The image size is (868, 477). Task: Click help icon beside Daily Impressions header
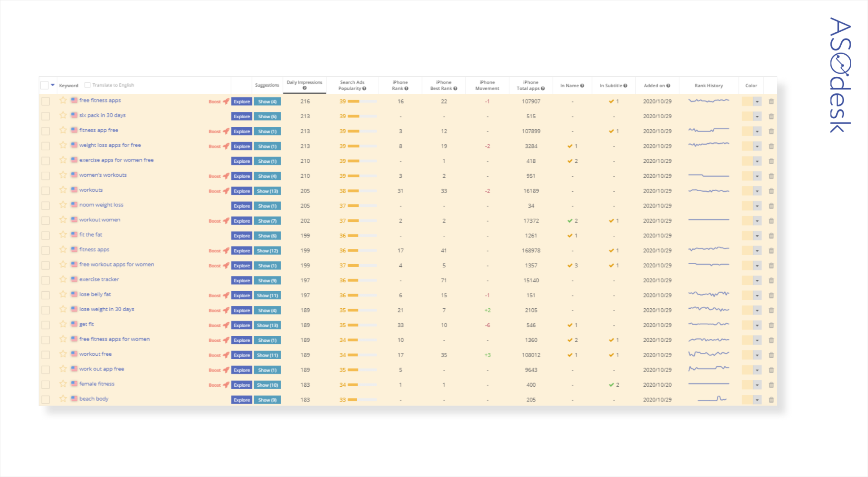coord(304,88)
